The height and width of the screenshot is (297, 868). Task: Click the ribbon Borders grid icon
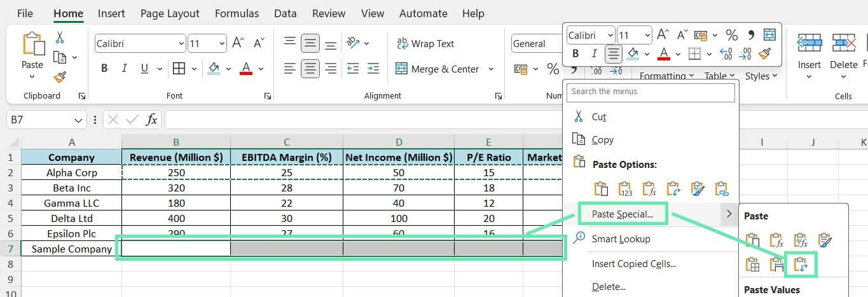(x=179, y=69)
